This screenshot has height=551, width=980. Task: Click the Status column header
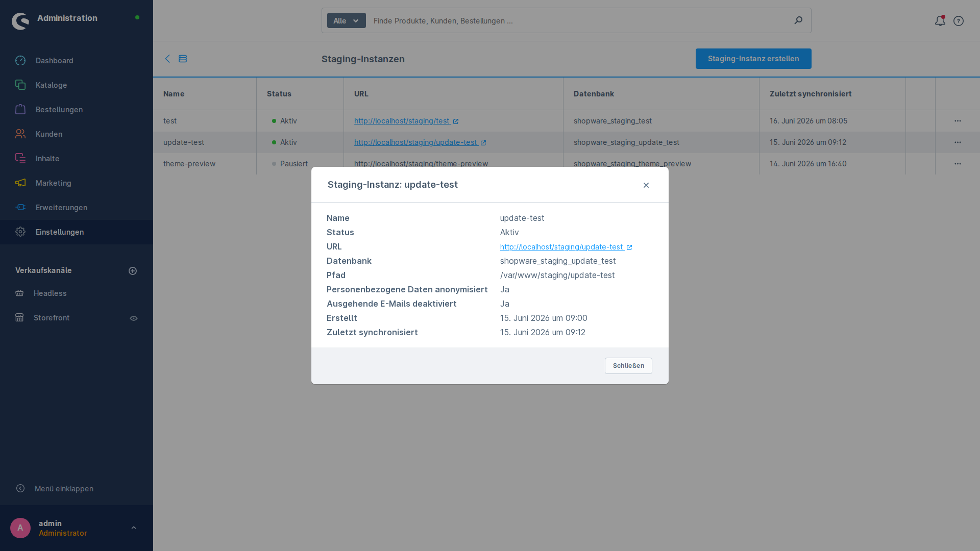300,94
